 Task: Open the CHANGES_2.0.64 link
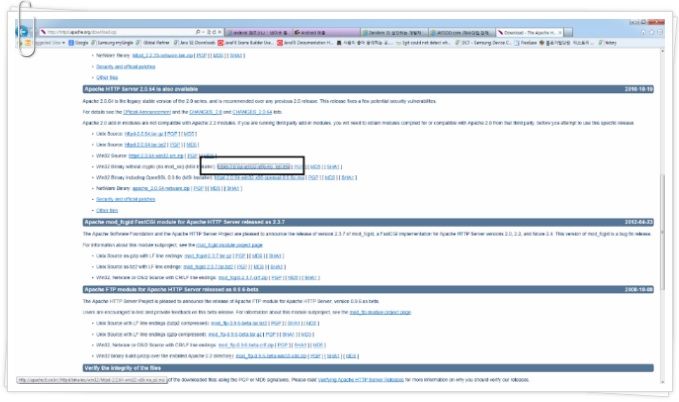click(x=252, y=112)
